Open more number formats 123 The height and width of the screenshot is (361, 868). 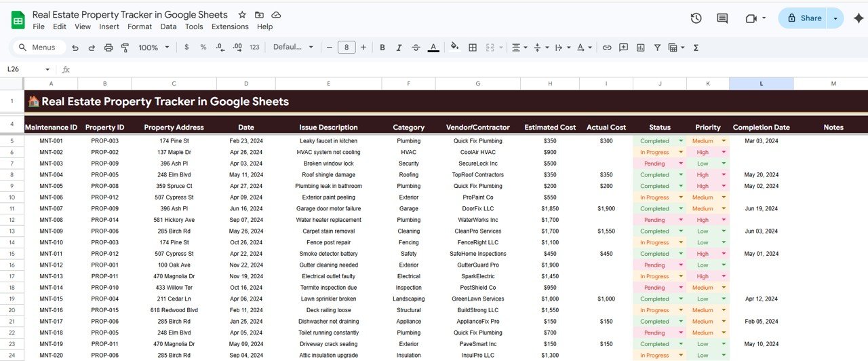click(254, 47)
